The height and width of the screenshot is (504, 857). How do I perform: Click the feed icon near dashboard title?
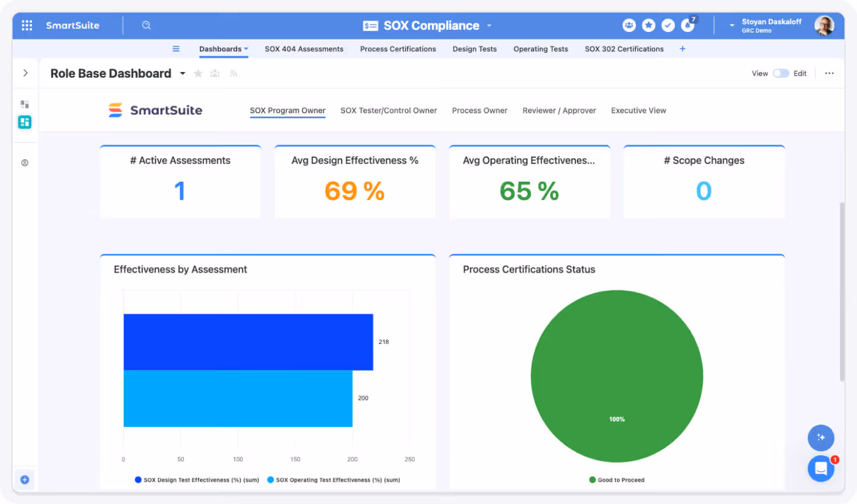point(233,73)
